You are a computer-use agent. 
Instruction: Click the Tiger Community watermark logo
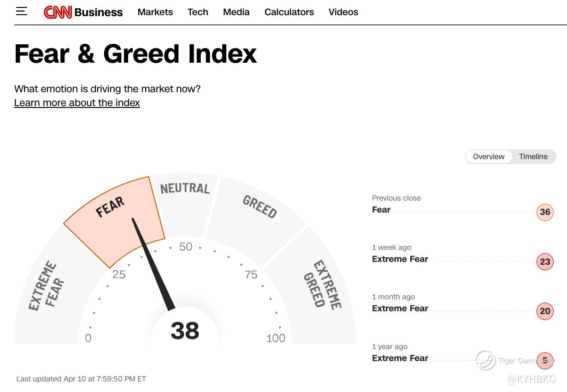click(486, 361)
